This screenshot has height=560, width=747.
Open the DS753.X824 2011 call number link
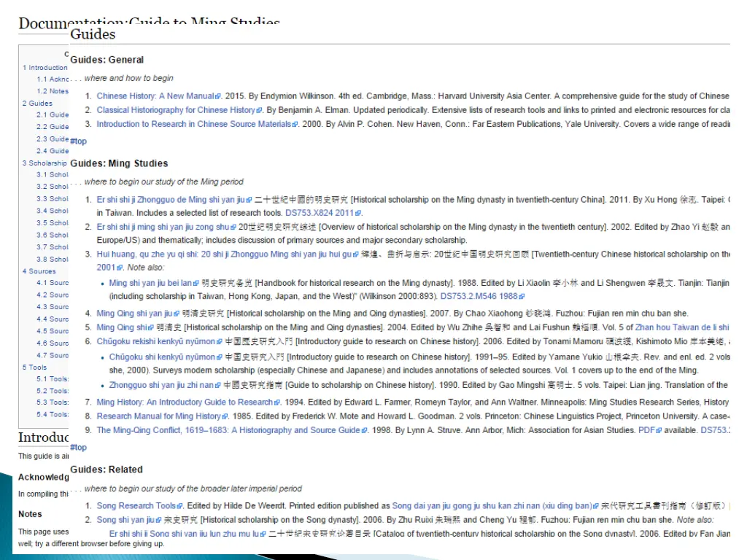coord(320,213)
